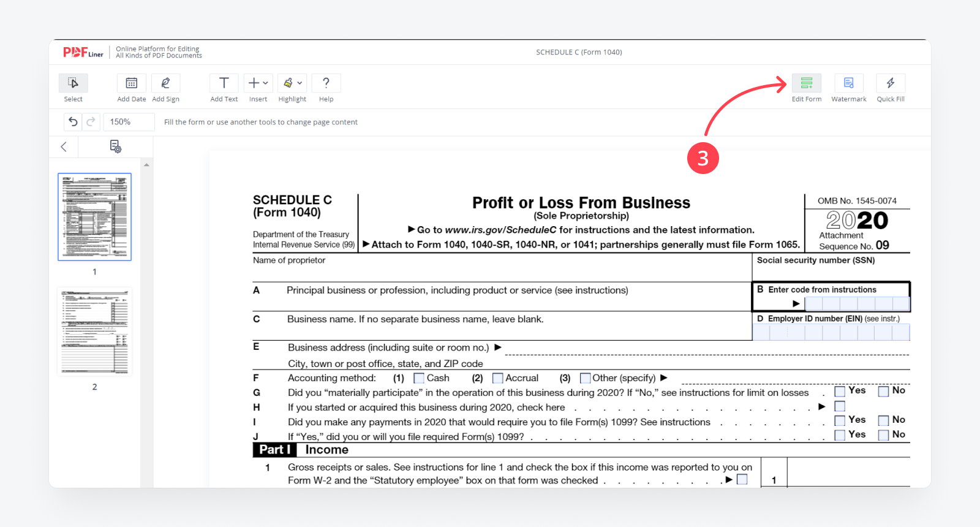Choose the Add Text tool
Viewport: 980px width, 527px height.
(224, 83)
